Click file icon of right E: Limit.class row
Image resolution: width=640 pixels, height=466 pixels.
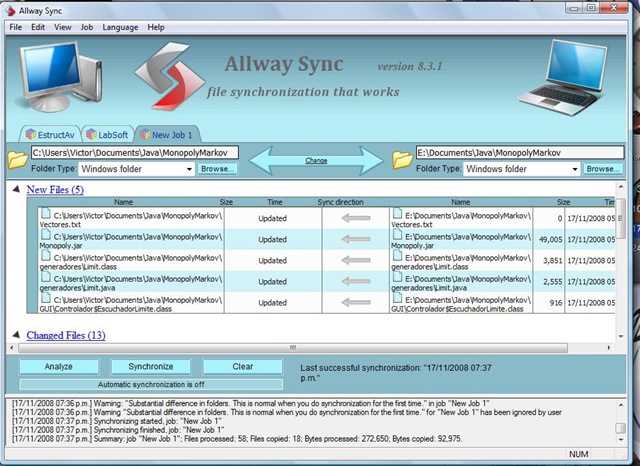coord(397,256)
